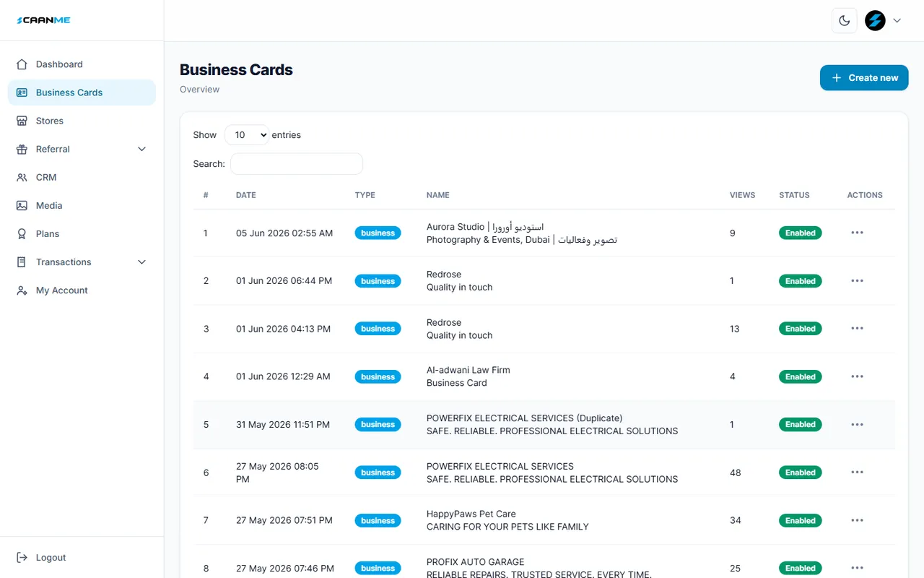Click Al-adwani Law Firm name

[468, 370]
